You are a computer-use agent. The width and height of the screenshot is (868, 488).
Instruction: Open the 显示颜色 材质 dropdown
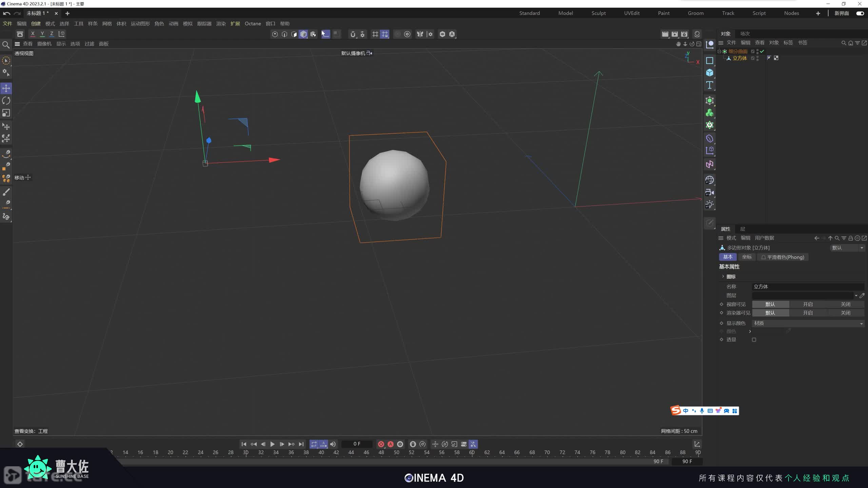coord(808,323)
